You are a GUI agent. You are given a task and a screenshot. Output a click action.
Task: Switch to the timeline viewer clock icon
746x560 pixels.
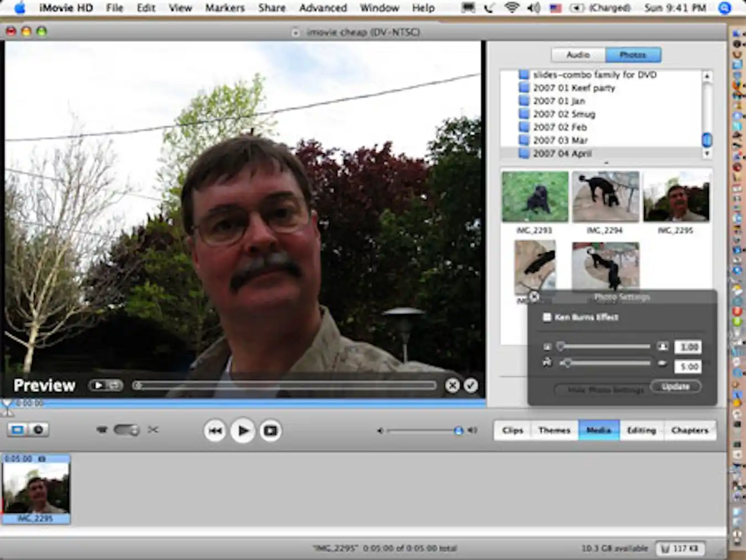coord(37,429)
